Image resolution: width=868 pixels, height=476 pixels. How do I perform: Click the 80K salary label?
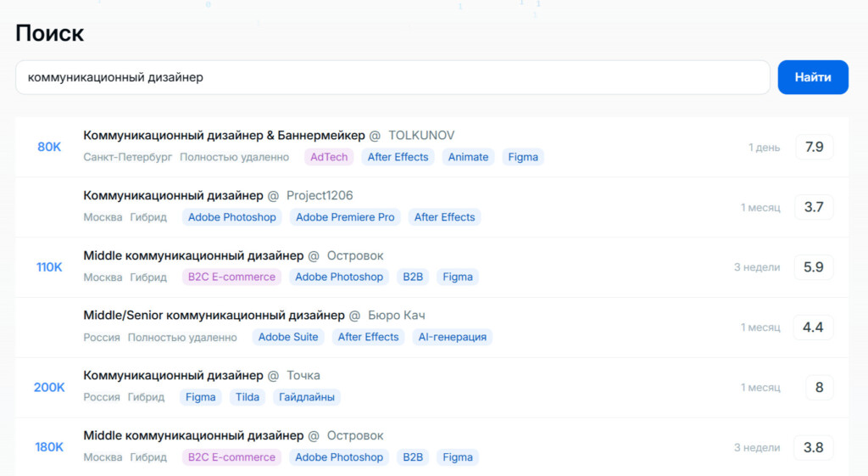pos(49,147)
